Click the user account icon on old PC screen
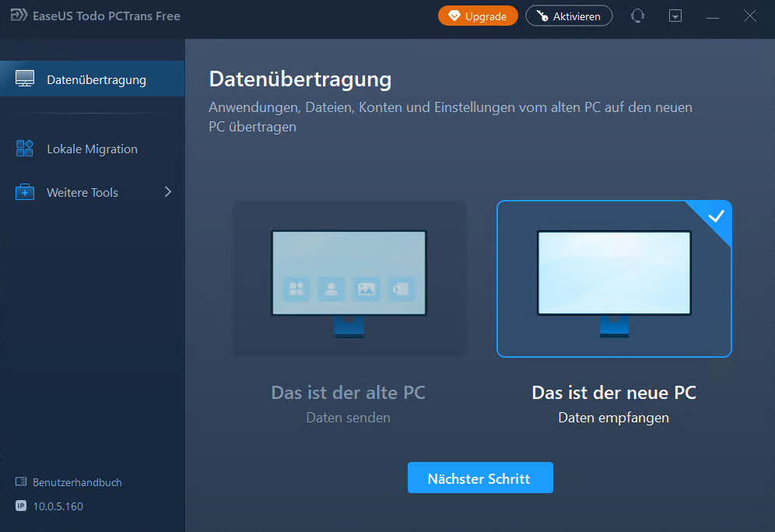This screenshot has height=532, width=775. [331, 289]
